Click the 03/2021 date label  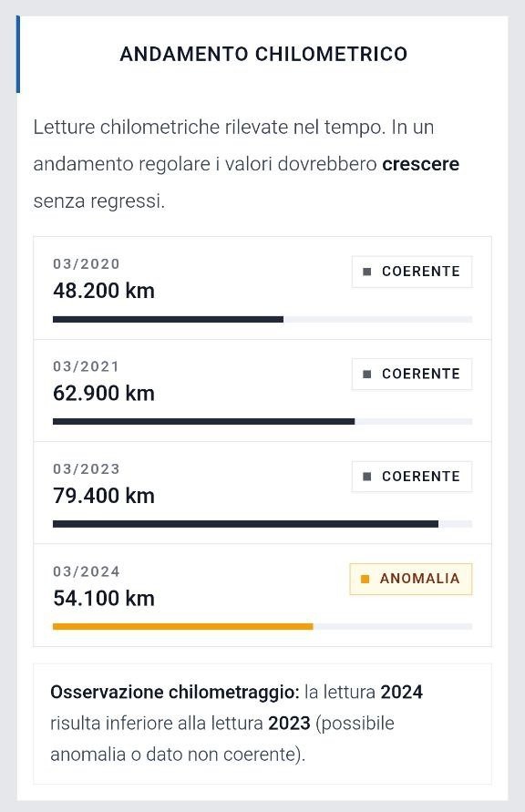pos(87,365)
